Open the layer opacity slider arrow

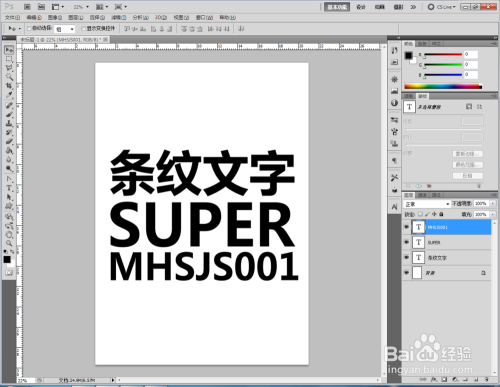tap(493, 204)
